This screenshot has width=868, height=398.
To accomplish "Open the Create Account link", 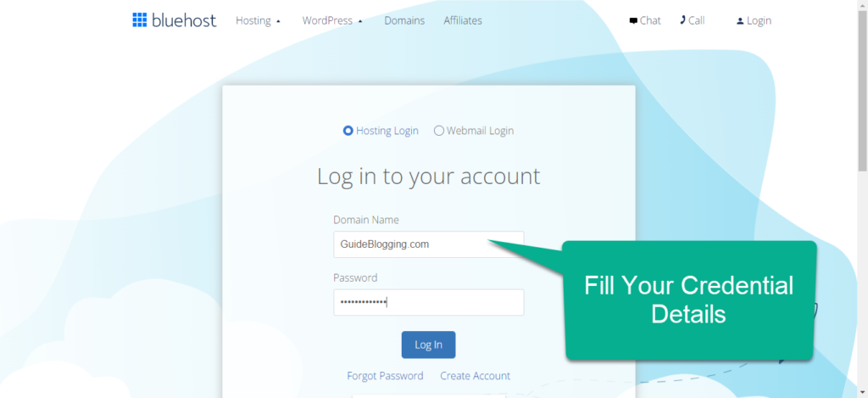I will 476,376.
